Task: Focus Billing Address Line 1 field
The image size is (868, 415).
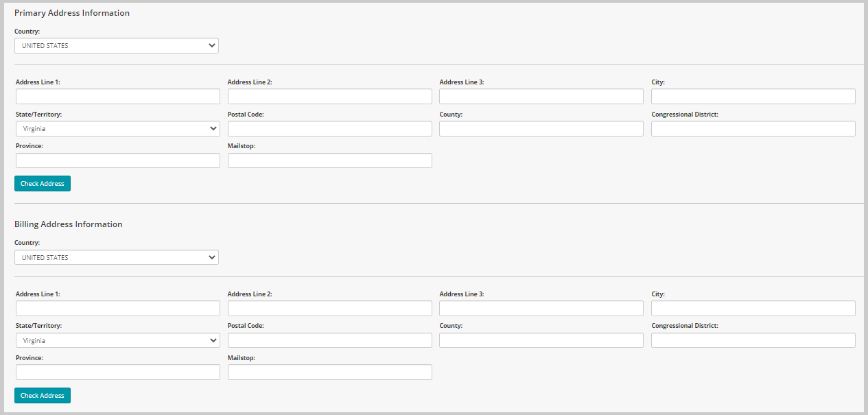Action: (x=118, y=308)
